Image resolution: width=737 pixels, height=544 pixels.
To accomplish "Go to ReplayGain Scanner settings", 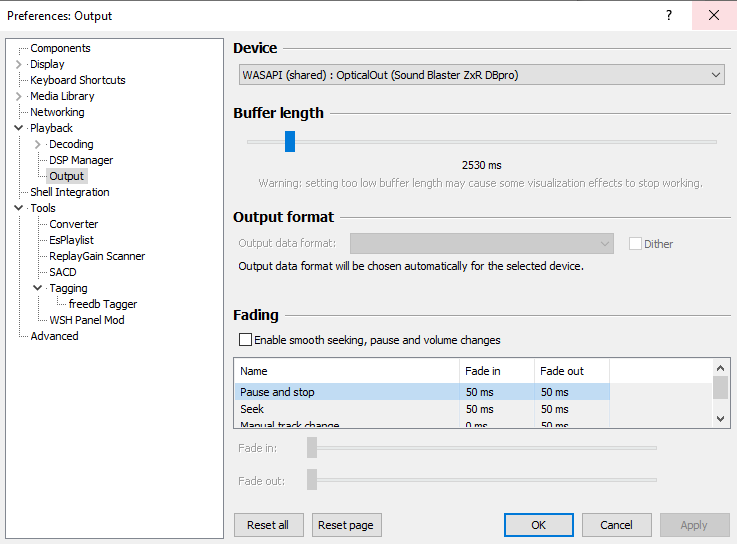I will (97, 256).
